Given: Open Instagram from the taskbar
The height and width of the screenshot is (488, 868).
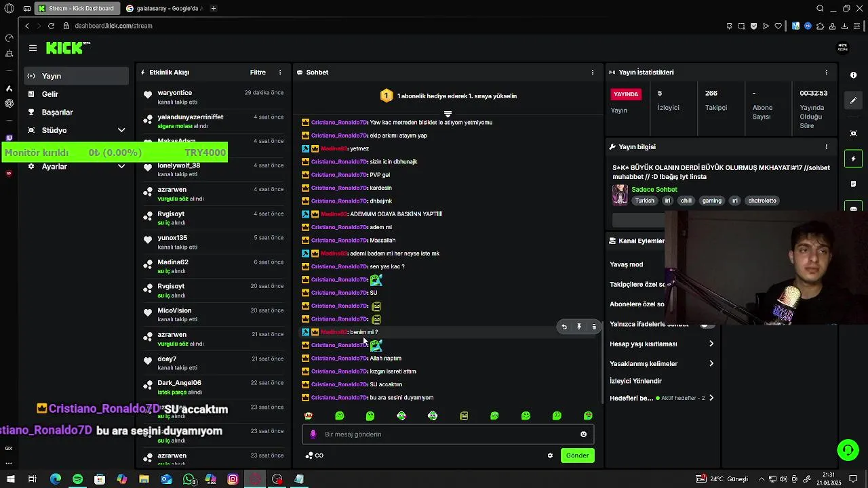Looking at the screenshot, I should pyautogui.click(x=233, y=479).
